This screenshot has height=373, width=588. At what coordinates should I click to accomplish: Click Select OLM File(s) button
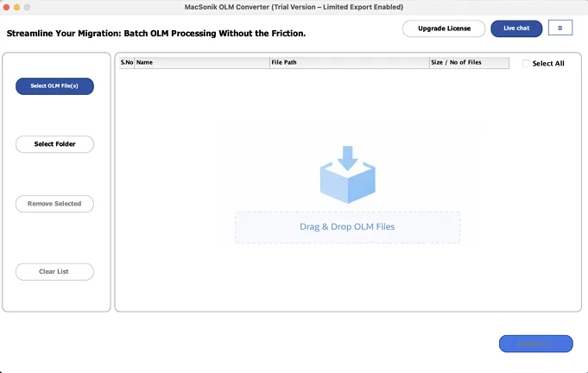[54, 86]
